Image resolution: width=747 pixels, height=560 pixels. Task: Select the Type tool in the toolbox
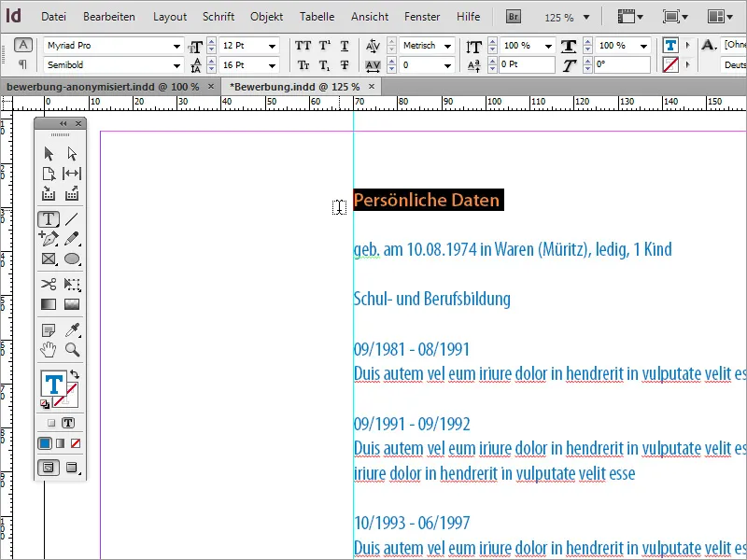pos(49,219)
